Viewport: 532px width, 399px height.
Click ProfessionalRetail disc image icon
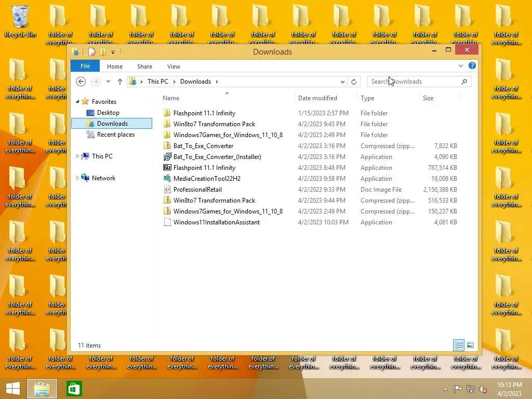click(167, 189)
